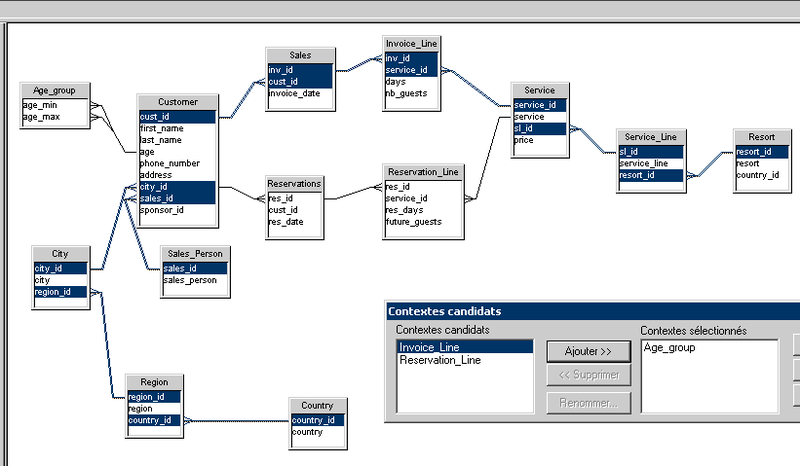This screenshot has width=800, height=466.
Task: Select cust_id field in Customer table
Action: (x=176, y=116)
